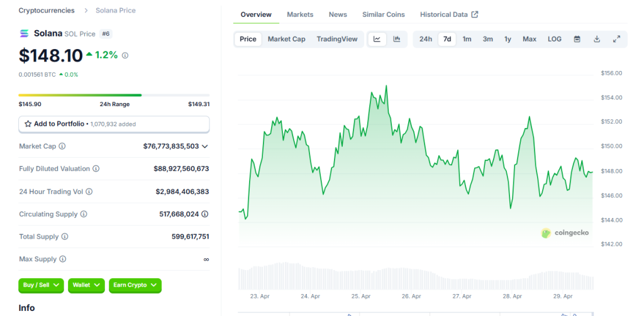The image size is (644, 316).
Task: Set chart range to 1m
Action: tap(467, 39)
